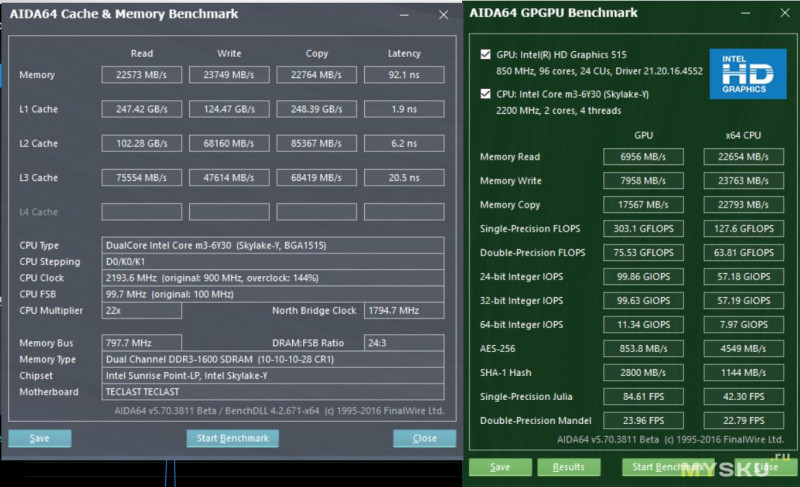Click Memory Latency value 92.1 ns
The width and height of the screenshot is (800, 487).
[404, 74]
